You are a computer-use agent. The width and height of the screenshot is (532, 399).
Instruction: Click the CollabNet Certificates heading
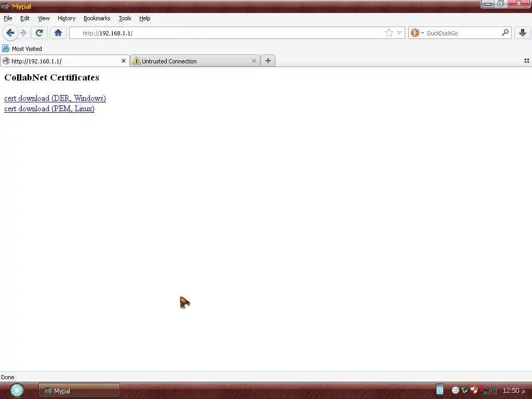tap(51, 77)
